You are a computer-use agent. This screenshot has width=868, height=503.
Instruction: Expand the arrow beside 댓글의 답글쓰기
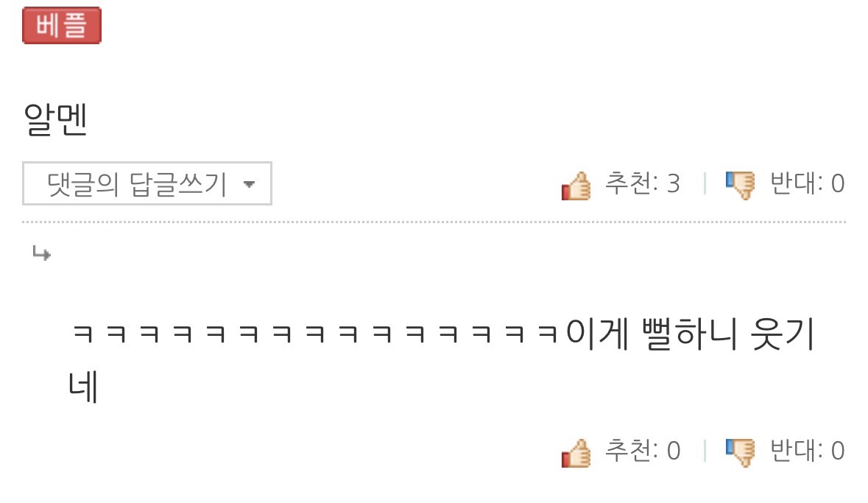(249, 184)
